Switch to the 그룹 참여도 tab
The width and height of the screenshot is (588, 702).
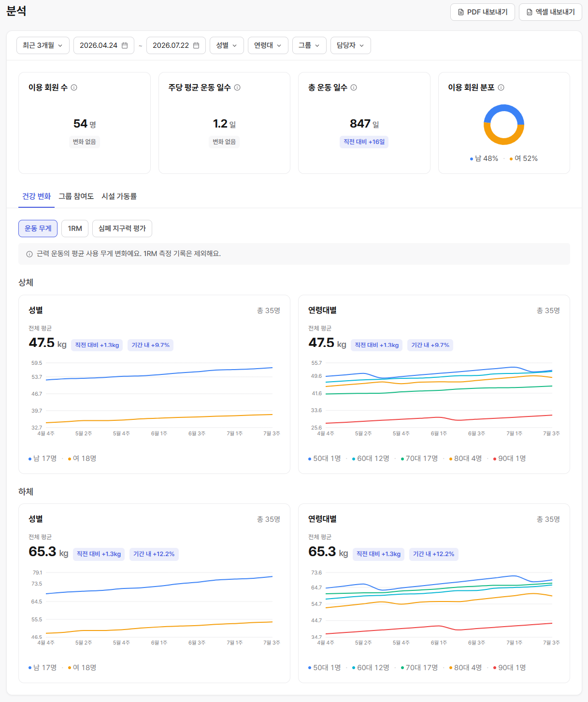[x=76, y=196]
